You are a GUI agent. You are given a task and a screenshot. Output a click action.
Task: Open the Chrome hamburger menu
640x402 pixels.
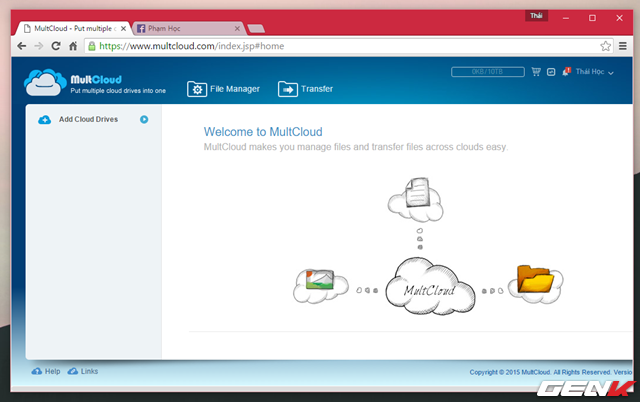tap(623, 46)
